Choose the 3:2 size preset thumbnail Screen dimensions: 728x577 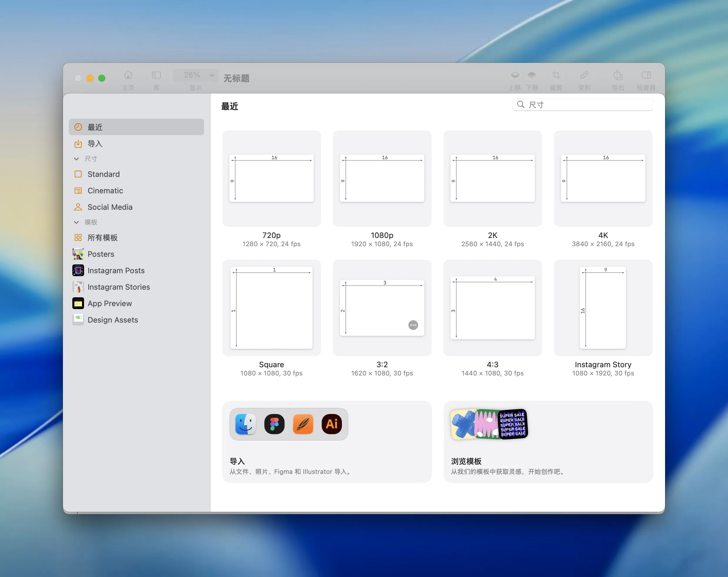[382, 308]
